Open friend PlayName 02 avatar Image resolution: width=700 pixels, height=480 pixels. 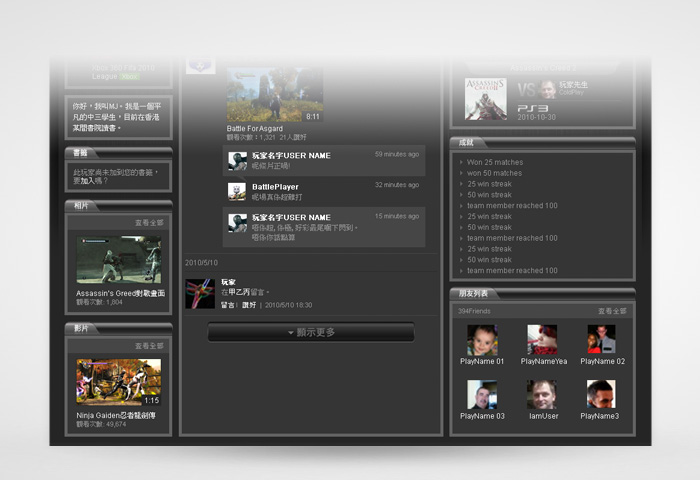601,339
